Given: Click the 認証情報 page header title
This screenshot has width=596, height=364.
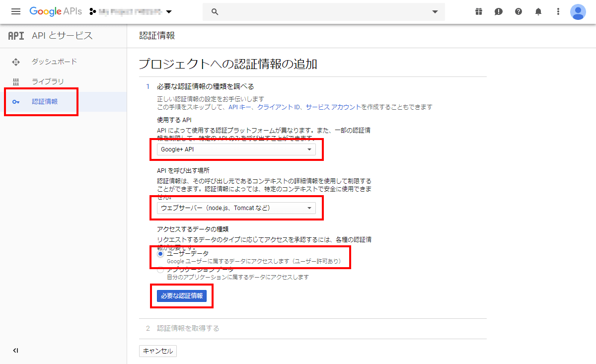Looking at the screenshot, I should [157, 36].
